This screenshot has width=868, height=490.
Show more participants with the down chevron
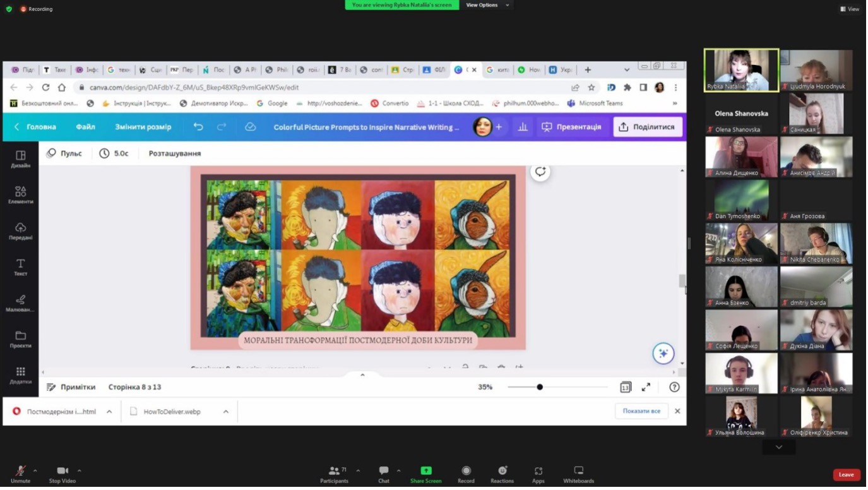779,447
